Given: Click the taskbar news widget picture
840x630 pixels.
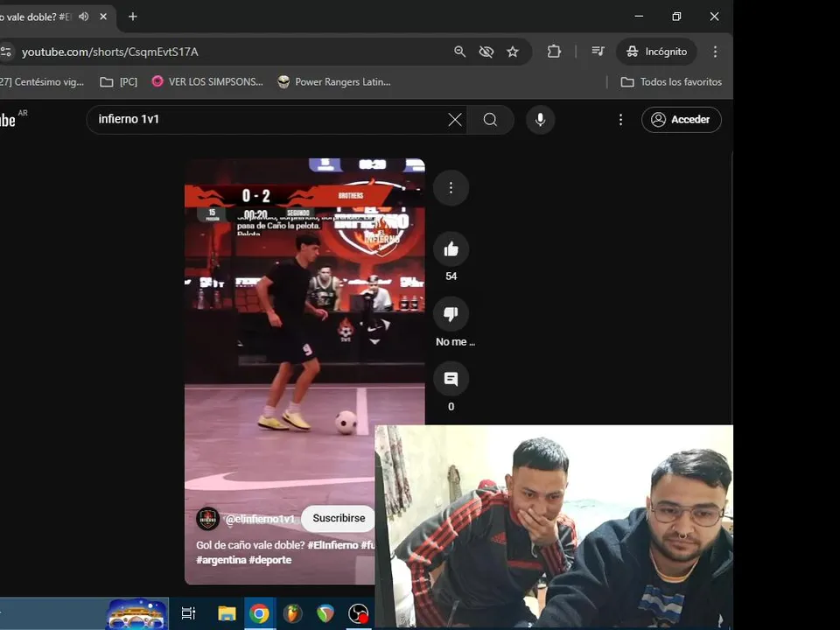Looking at the screenshot, I should tap(137, 614).
